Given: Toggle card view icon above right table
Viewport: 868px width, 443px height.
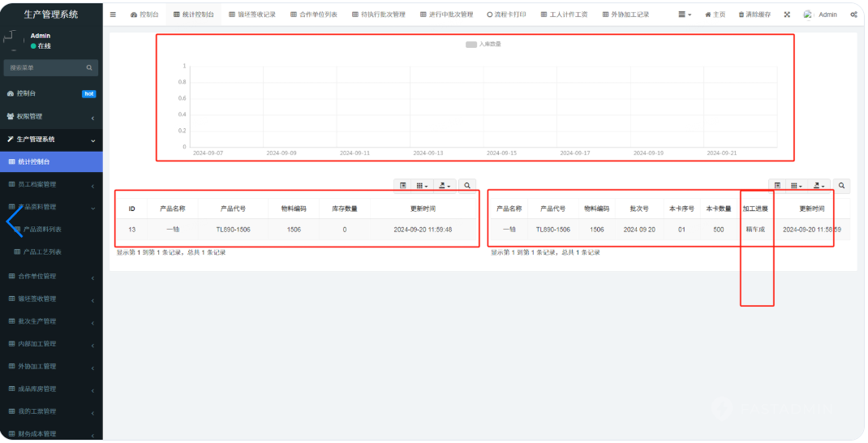Looking at the screenshot, I should 777,186.
